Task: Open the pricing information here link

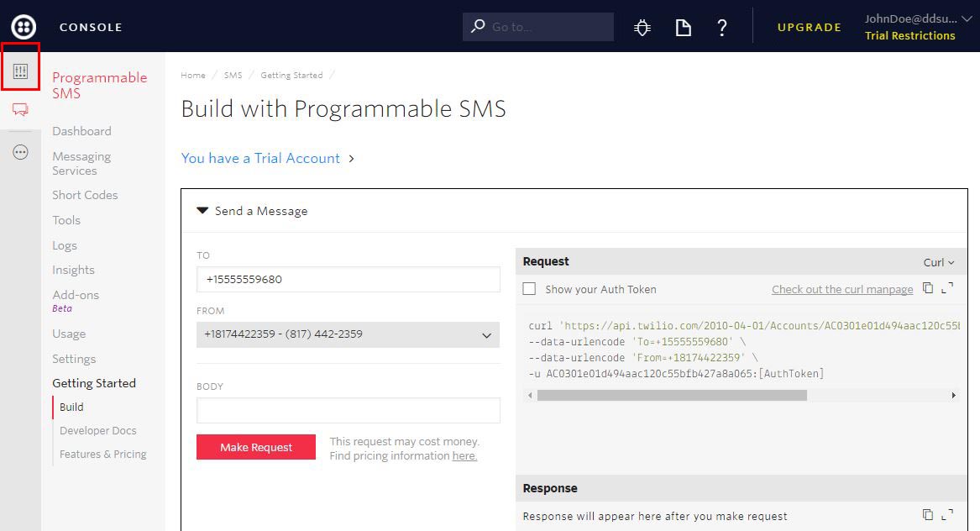Action: coord(464,456)
